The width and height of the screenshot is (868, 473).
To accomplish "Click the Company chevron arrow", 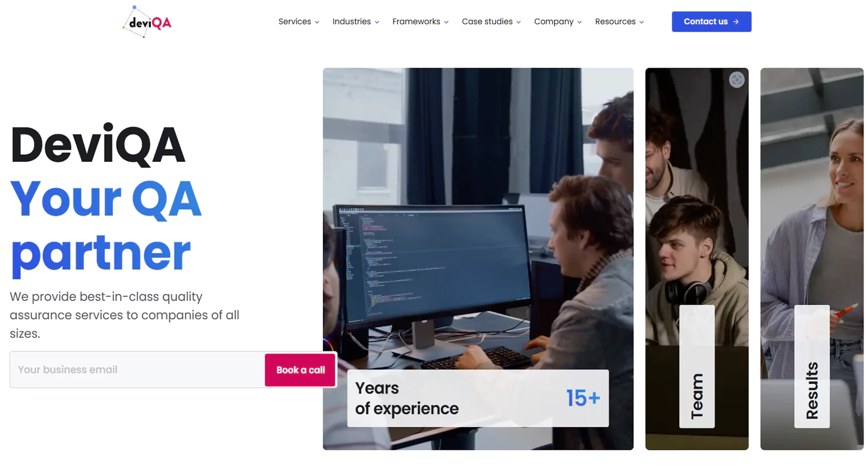I will coord(579,23).
